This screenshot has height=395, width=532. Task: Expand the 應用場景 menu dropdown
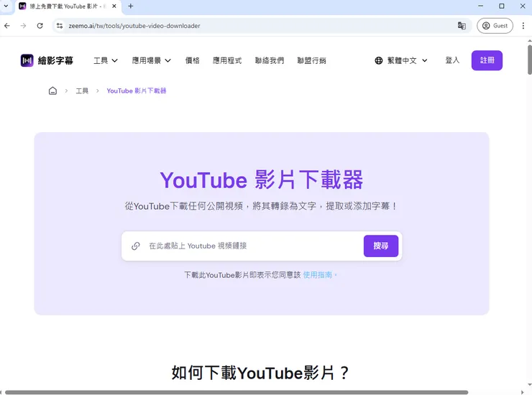click(151, 61)
